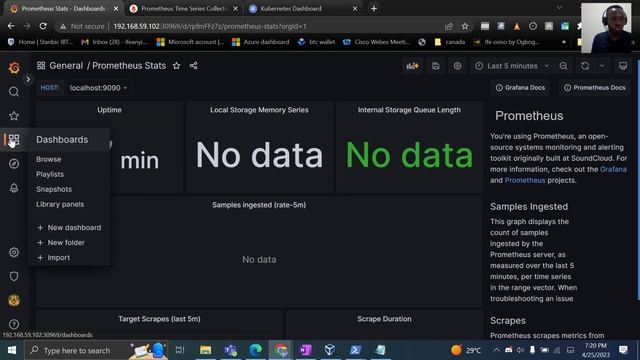The image size is (640, 360).
Task: Click the Add panel icon
Action: tap(412, 66)
